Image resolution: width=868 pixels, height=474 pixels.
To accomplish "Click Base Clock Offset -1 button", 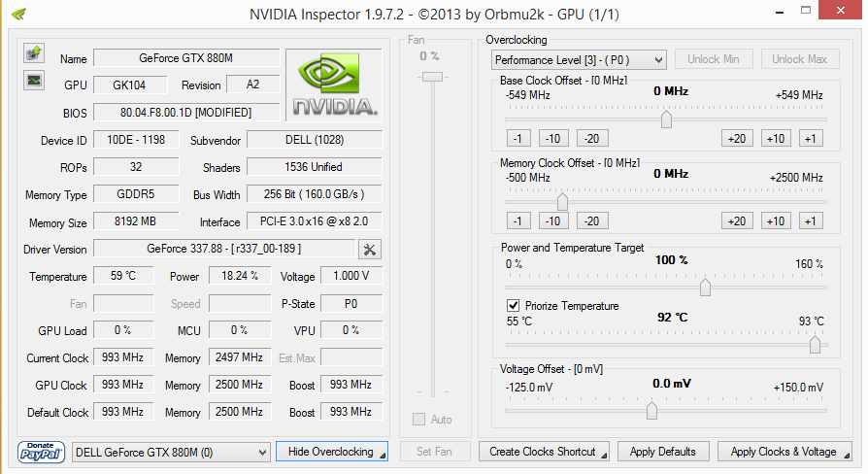I will pyautogui.click(x=518, y=139).
